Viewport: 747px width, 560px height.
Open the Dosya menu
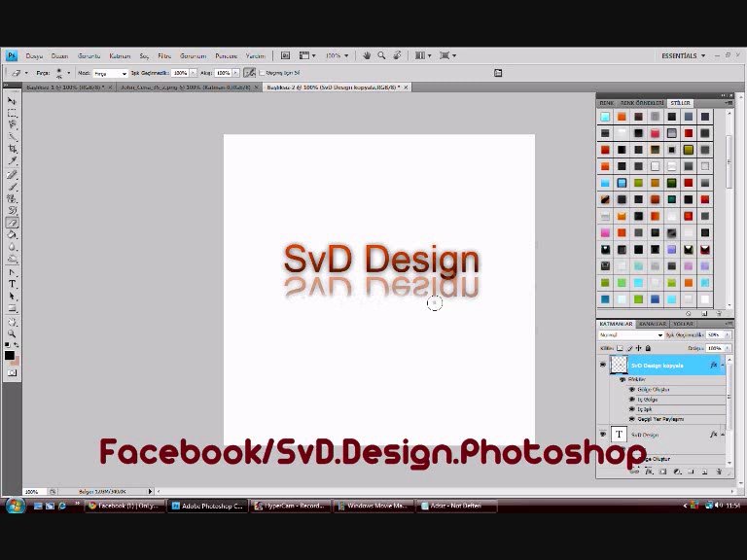34,56
